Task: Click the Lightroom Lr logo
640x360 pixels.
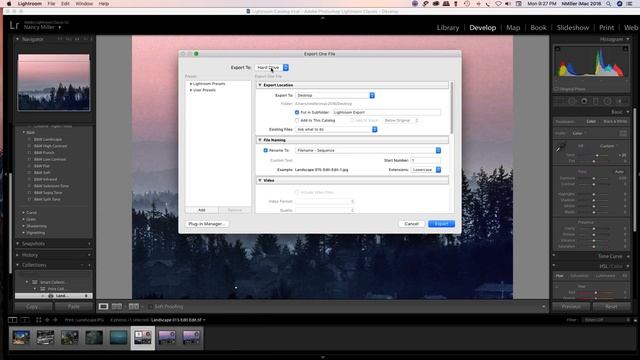Action: 14,25
